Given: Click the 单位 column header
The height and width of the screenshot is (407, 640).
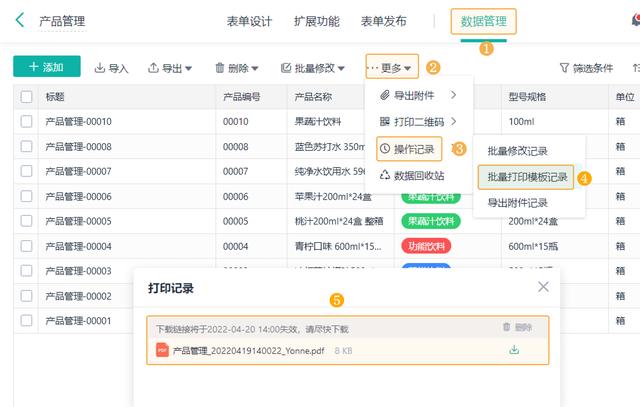Looking at the screenshot, I should tap(625, 97).
